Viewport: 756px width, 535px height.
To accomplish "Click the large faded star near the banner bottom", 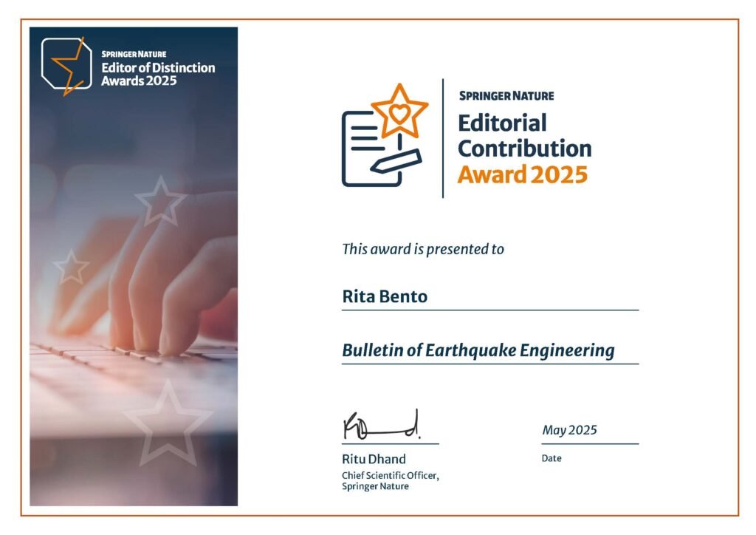I will 168,423.
